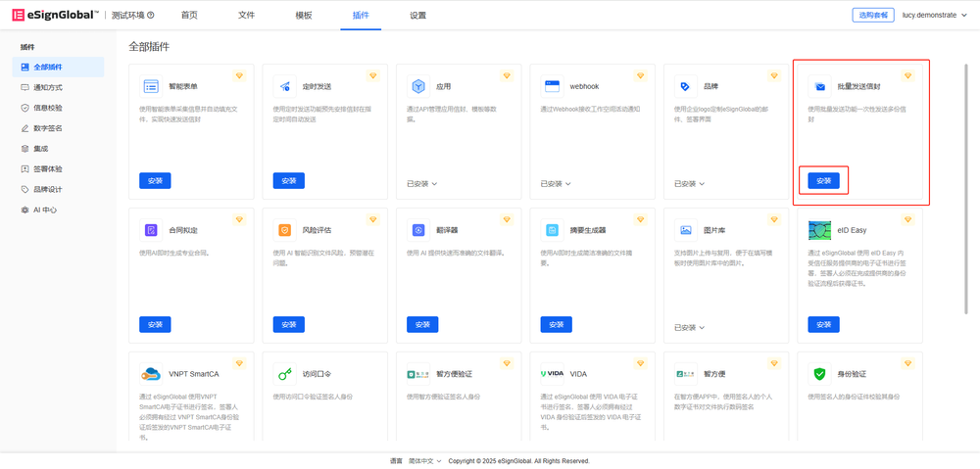The image size is (980, 469).
Task: Select 全部插件 in the sidebar
Action: (58, 67)
